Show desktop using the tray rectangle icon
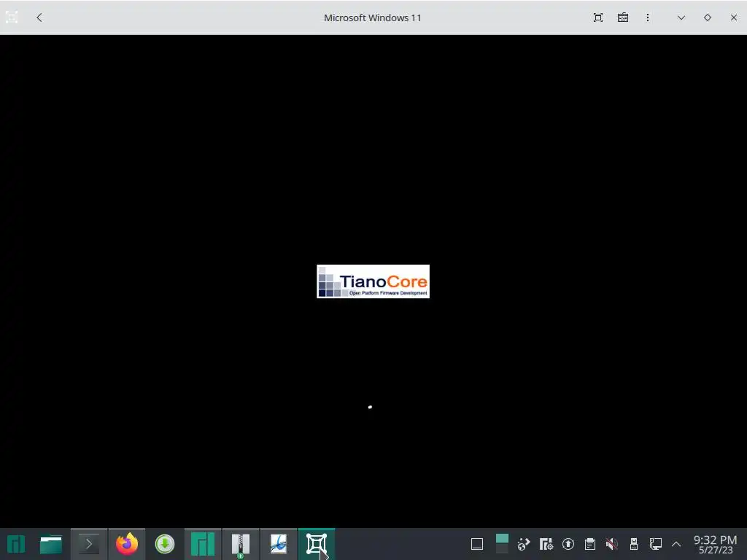 coord(477,544)
